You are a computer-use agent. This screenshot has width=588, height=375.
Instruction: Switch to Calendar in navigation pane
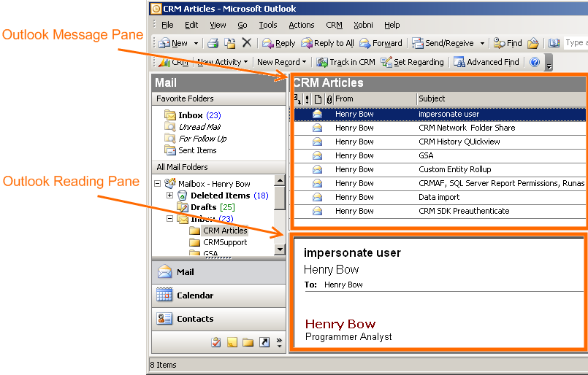pyautogui.click(x=218, y=295)
